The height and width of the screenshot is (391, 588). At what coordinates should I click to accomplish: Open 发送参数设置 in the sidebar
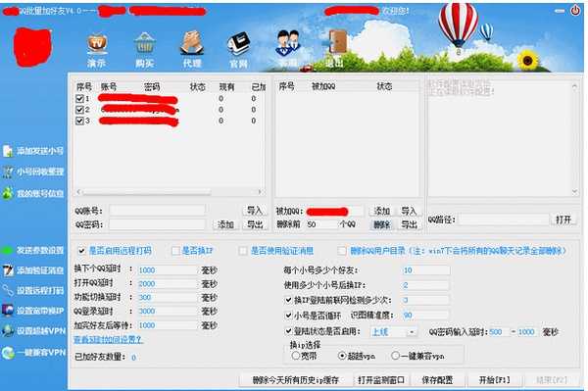click(33, 250)
